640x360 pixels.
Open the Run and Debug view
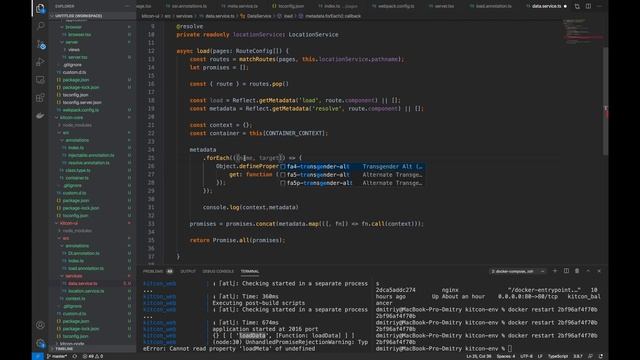[x=40, y=62]
